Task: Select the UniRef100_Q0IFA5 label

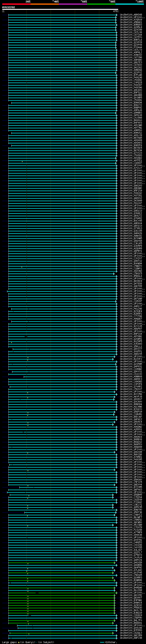Action: point(131,572)
